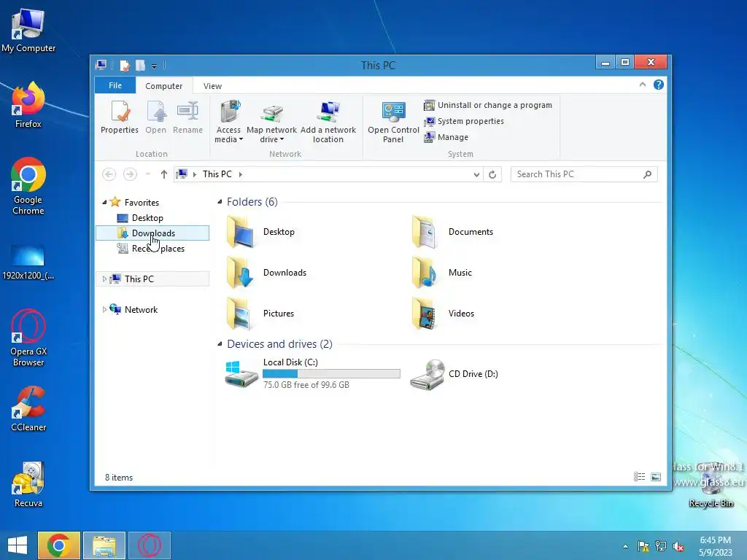Screen dimensions: 747x560
Task: Open Map network drive option
Action: (271, 122)
